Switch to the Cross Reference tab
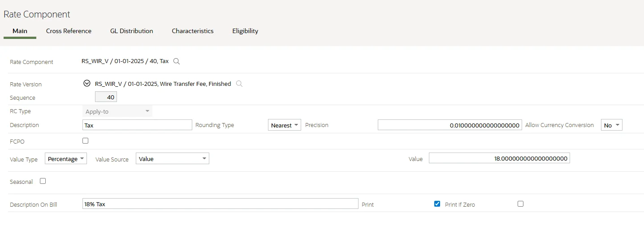Screen dimensions: 644x225 pos(69,31)
